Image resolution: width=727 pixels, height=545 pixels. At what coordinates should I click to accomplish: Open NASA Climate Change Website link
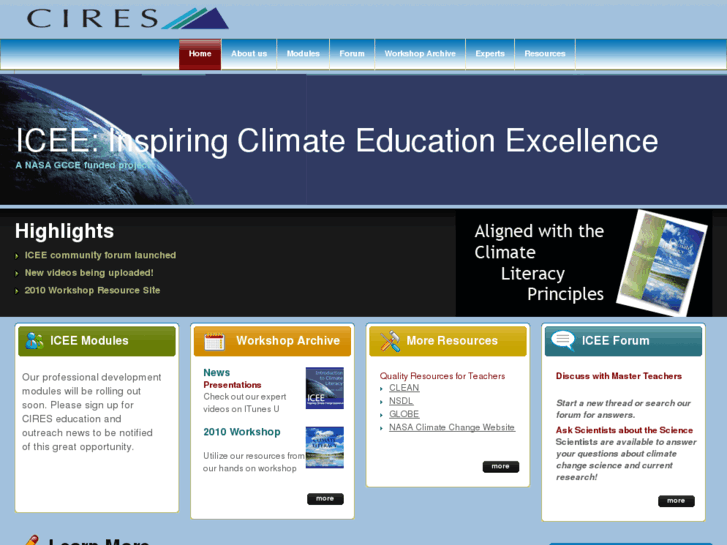452,428
